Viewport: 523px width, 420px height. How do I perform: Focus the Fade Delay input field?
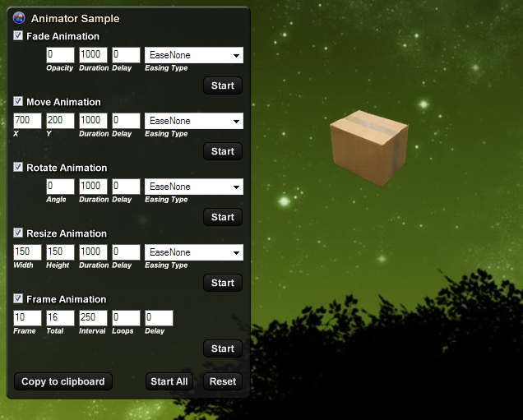pyautogui.click(x=126, y=55)
